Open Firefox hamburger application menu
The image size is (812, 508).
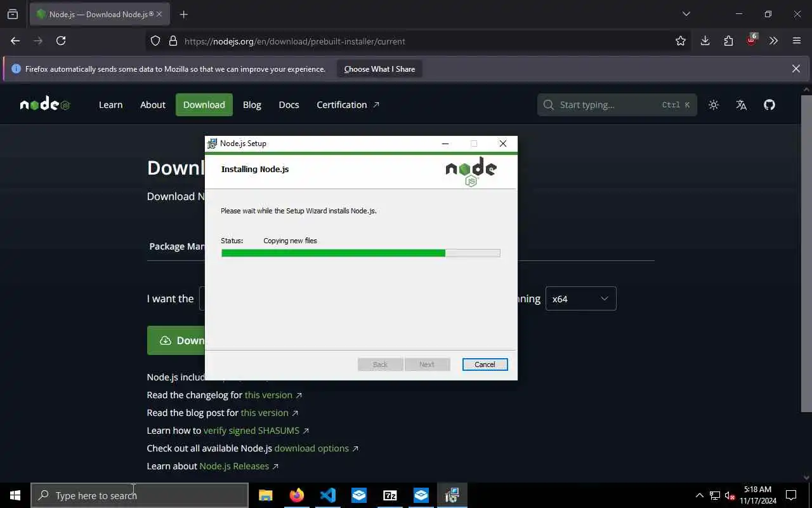coord(797,41)
